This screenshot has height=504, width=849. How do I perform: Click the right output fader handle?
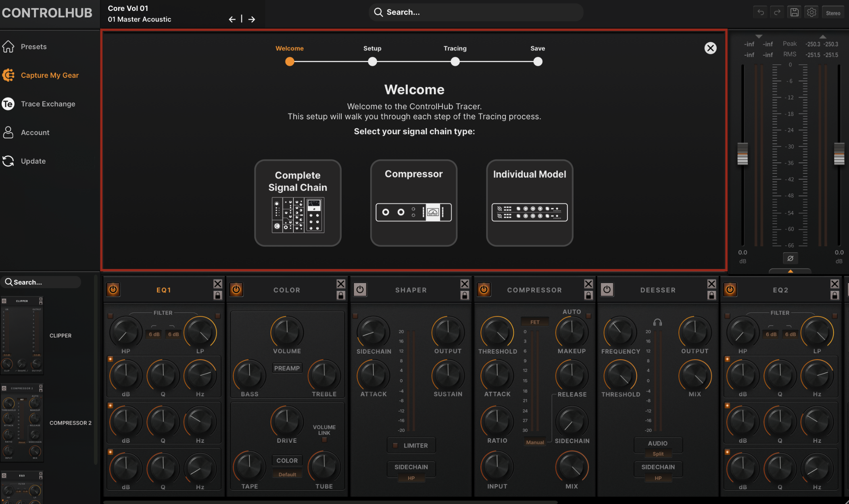(x=839, y=154)
